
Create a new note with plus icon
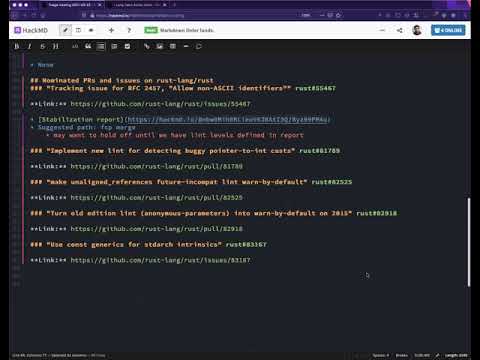(x=111, y=30)
